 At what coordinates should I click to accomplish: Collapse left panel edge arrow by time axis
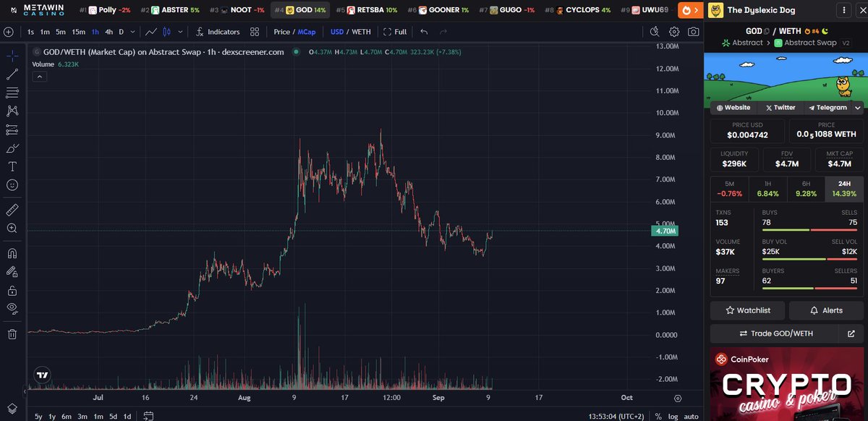[25, 391]
